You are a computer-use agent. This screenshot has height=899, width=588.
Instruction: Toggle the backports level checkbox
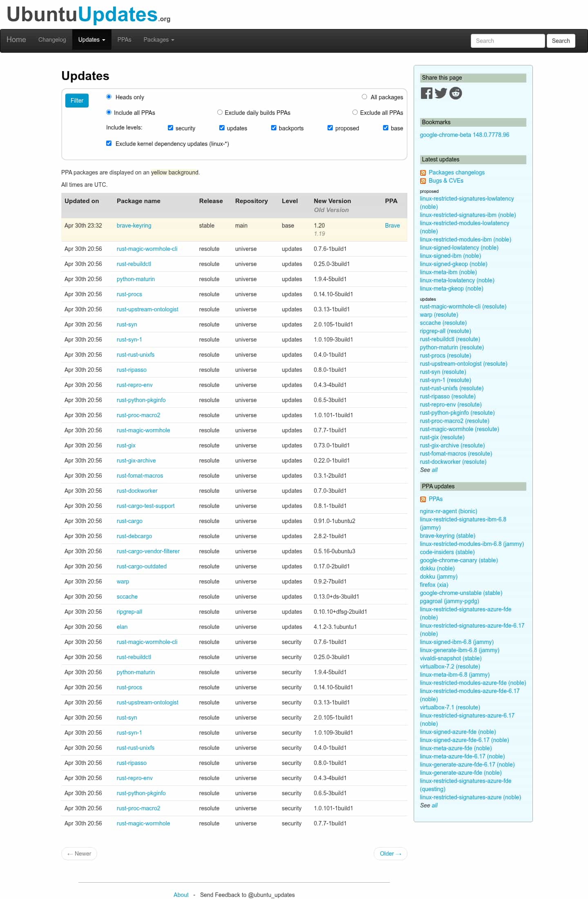(x=274, y=128)
